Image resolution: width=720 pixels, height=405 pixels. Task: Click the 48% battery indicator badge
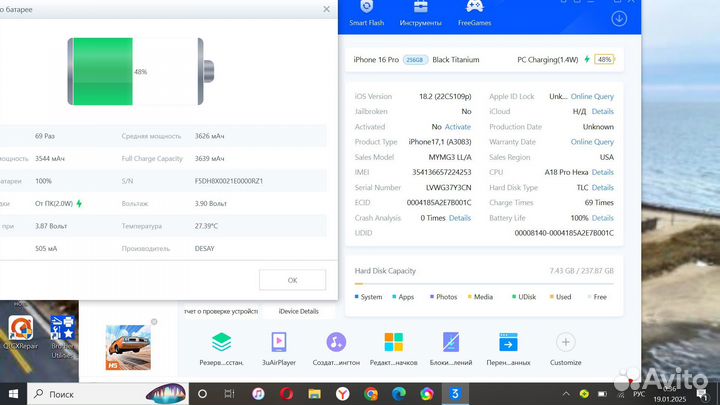[x=604, y=60]
